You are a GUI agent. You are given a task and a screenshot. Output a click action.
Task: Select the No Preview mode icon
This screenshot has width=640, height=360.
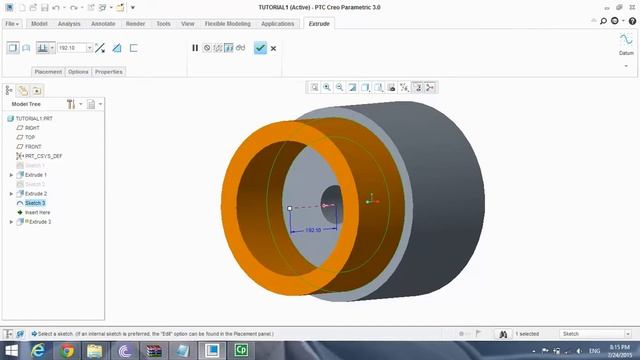(207, 48)
